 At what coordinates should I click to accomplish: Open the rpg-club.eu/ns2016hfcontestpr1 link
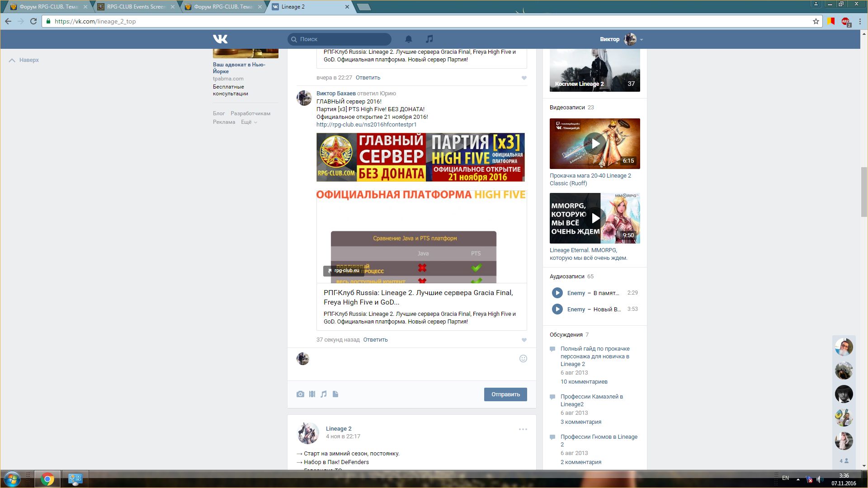click(x=366, y=125)
